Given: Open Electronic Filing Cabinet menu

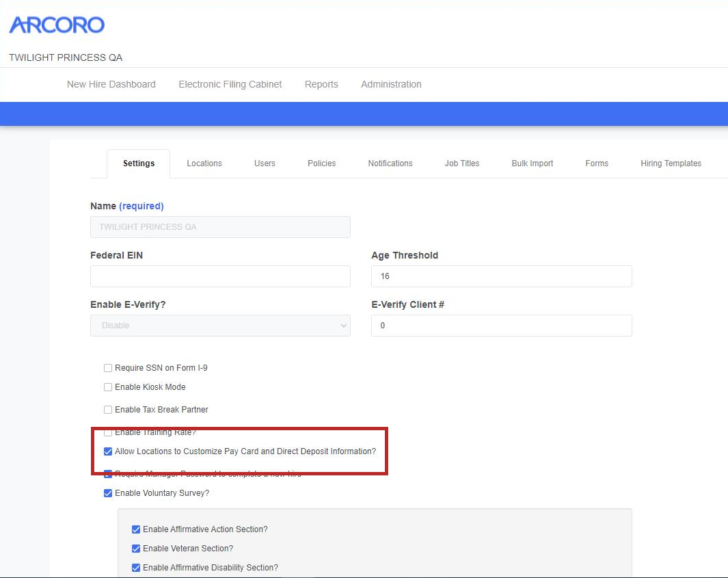Looking at the screenshot, I should click(230, 84).
